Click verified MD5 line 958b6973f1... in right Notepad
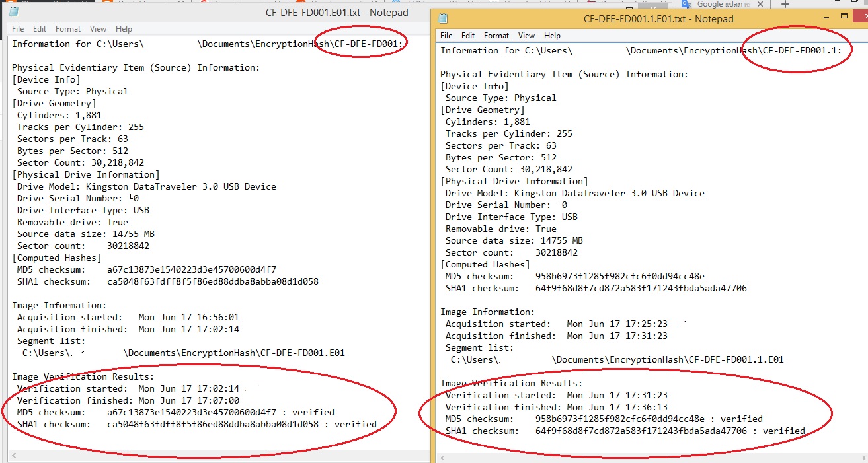This screenshot has width=868, height=463. [x=604, y=419]
